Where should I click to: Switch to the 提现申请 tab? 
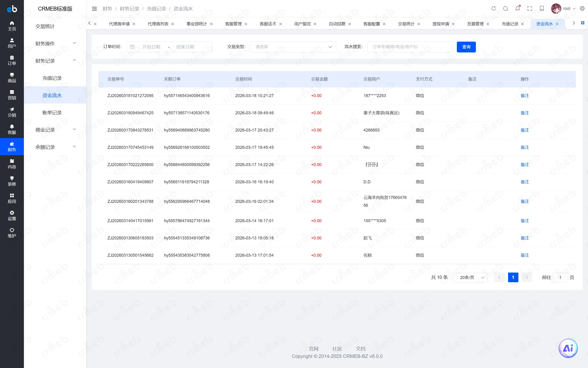coord(441,24)
